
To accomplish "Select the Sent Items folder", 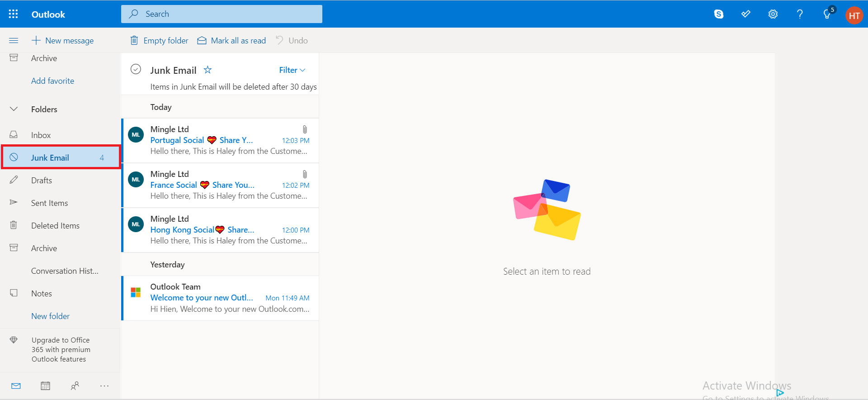I will click(49, 203).
